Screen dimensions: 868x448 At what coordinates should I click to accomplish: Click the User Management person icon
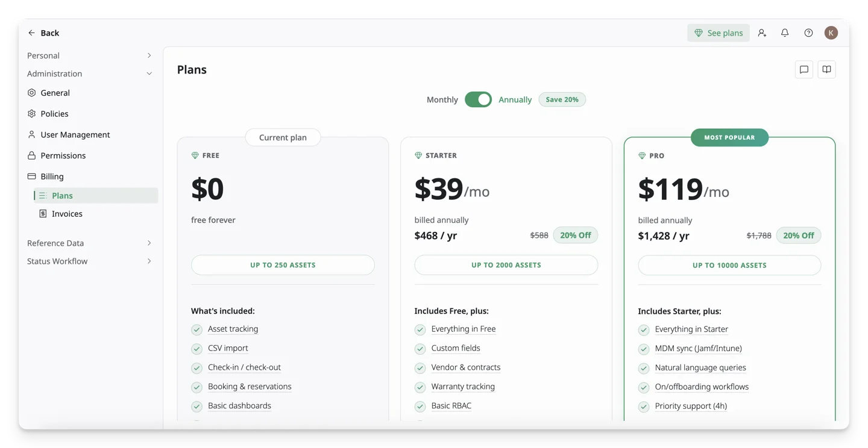[32, 135]
